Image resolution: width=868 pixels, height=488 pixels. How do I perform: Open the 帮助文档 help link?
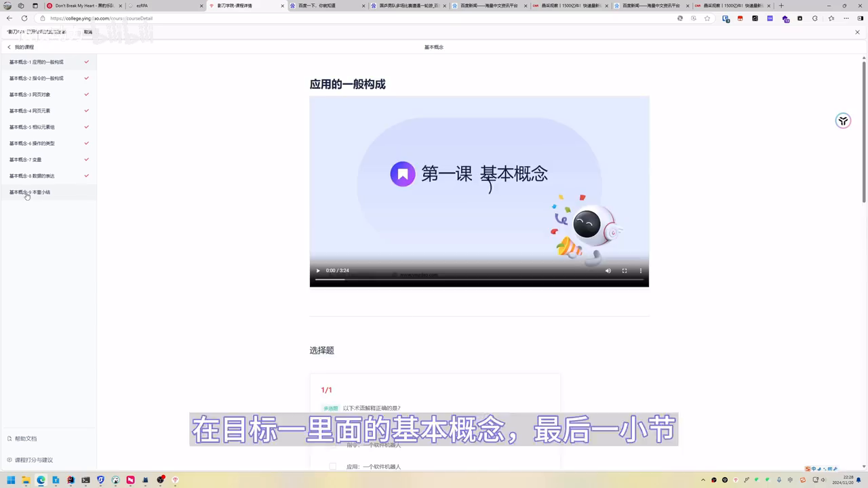[x=26, y=439]
